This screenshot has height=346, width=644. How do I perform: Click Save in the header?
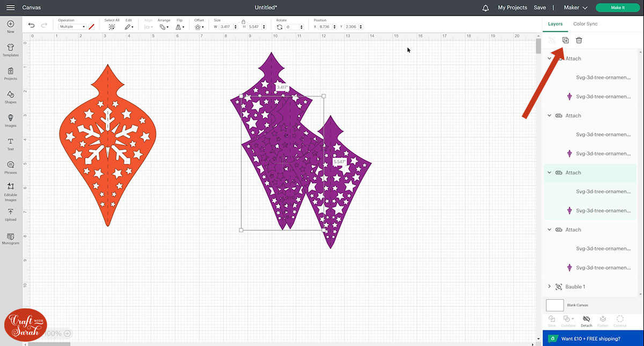click(540, 8)
